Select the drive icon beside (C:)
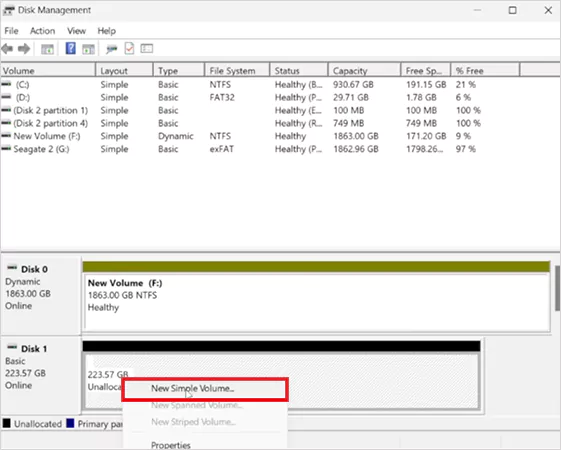The image size is (561, 450). tap(6, 84)
